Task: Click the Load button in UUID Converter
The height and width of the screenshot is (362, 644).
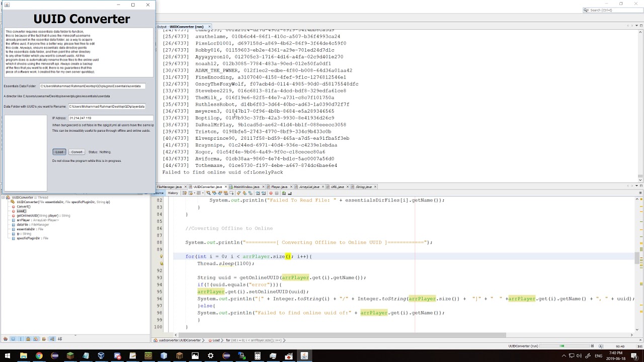Action: [59, 152]
